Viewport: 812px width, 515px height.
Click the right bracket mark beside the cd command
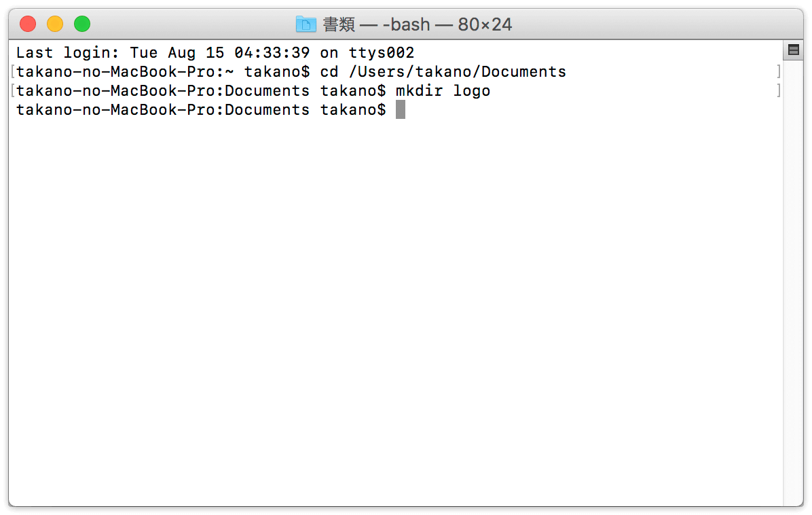(778, 71)
